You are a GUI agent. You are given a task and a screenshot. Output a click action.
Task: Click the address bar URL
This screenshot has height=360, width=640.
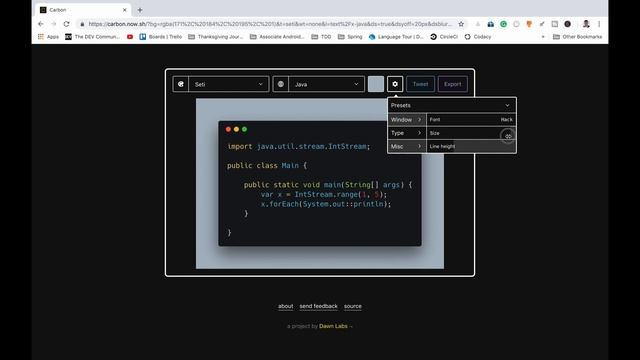tap(270, 24)
